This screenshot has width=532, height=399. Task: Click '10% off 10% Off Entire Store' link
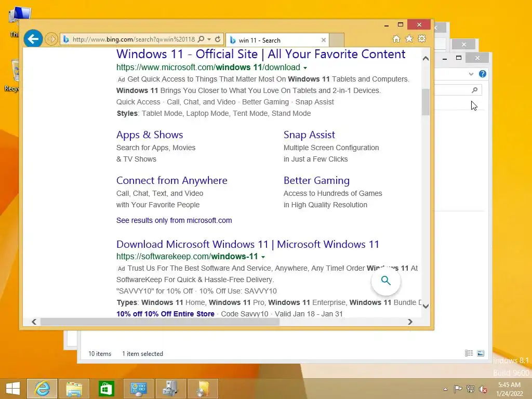(165, 314)
